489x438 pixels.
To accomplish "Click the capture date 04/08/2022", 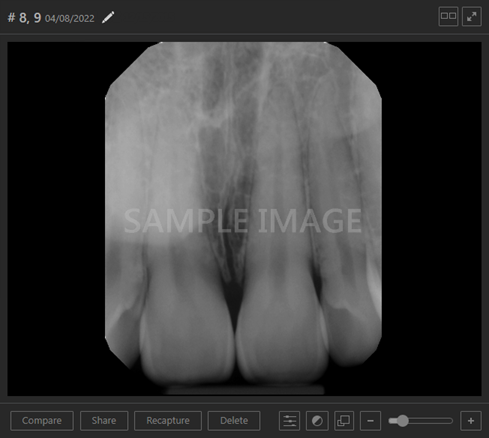I will click(70, 18).
